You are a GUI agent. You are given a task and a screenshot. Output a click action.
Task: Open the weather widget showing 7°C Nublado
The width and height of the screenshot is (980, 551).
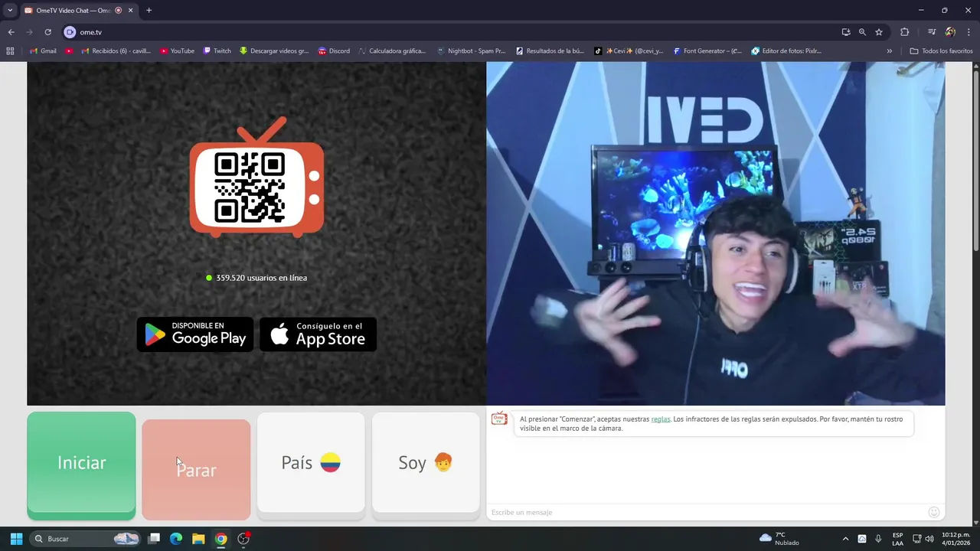point(779,539)
